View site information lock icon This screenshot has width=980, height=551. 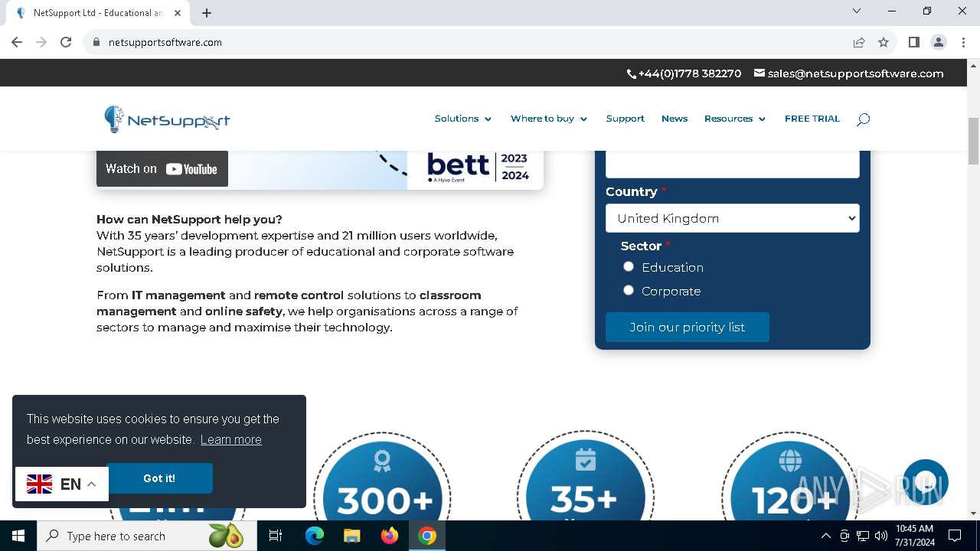click(96, 42)
